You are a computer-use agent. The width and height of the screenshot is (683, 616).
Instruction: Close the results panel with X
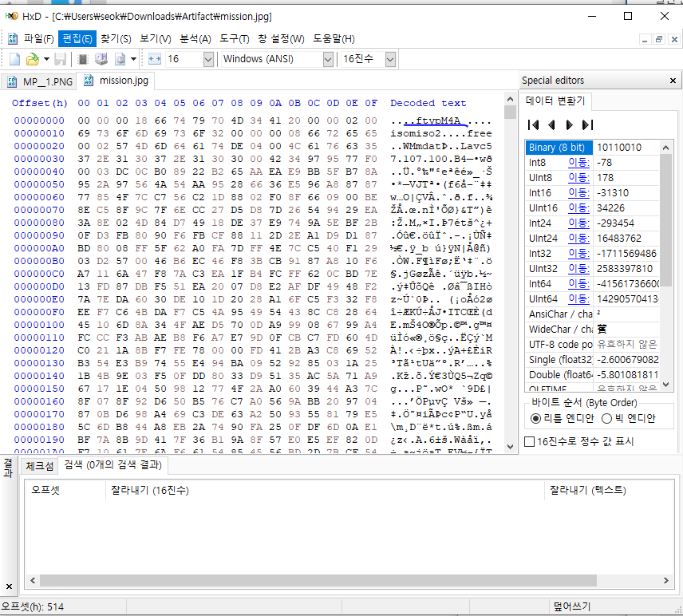pos(9,586)
